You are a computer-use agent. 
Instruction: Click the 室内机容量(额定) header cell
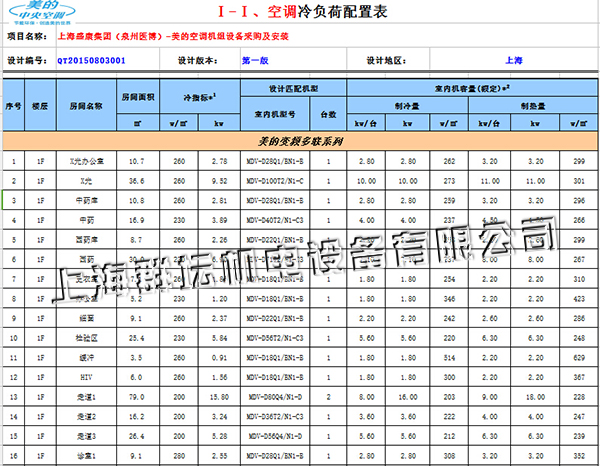[472, 88]
